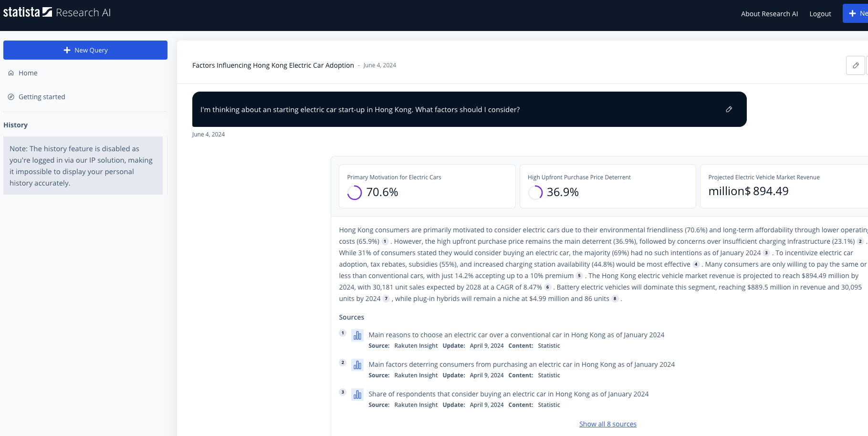The width and height of the screenshot is (868, 436).
Task: Open citation 1 reference in answer text
Action: 385,241
